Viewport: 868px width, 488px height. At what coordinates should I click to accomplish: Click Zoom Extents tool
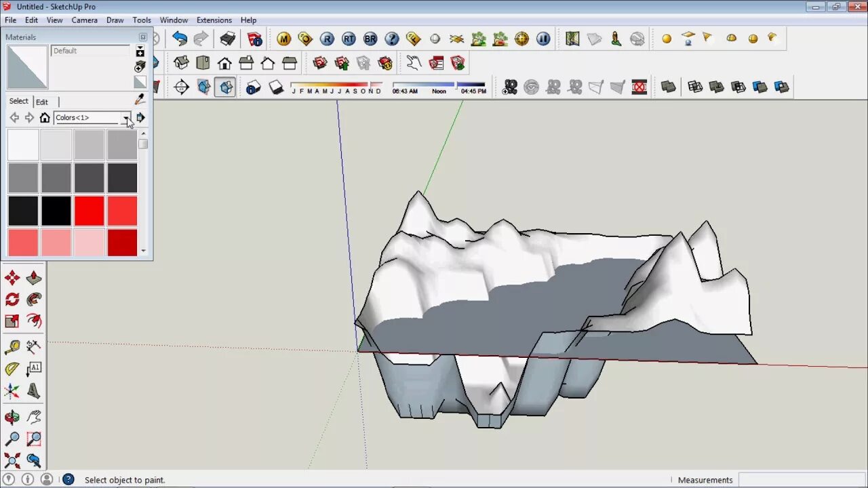tap(12, 461)
